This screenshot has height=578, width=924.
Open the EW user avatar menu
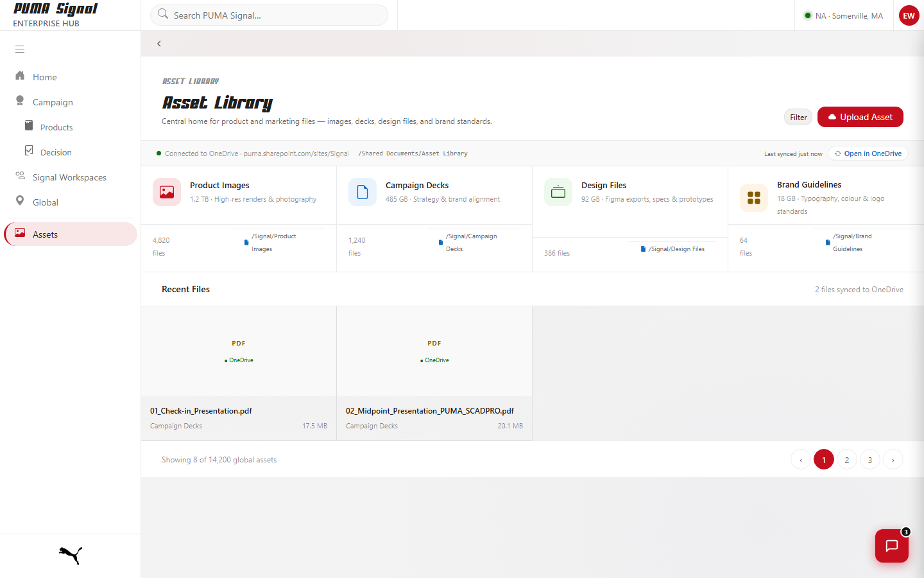[x=909, y=15]
